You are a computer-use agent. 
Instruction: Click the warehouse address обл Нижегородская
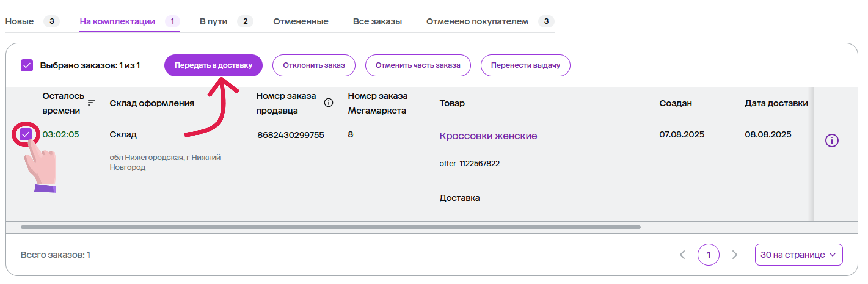coord(165,162)
